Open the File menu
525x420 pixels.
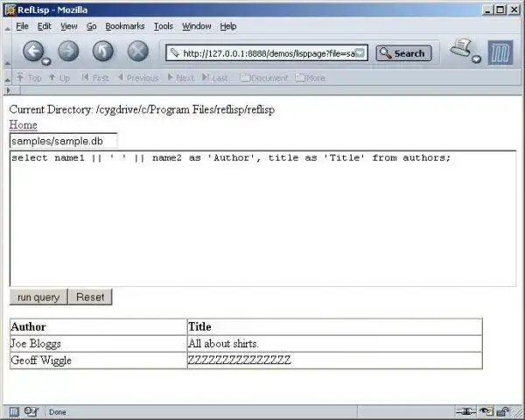(22, 26)
